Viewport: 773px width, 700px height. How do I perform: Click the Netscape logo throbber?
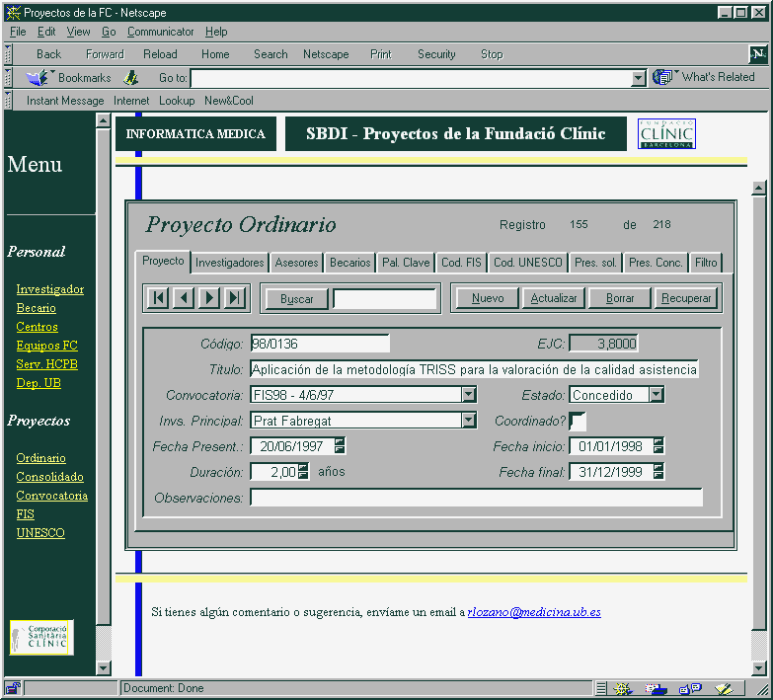758,54
